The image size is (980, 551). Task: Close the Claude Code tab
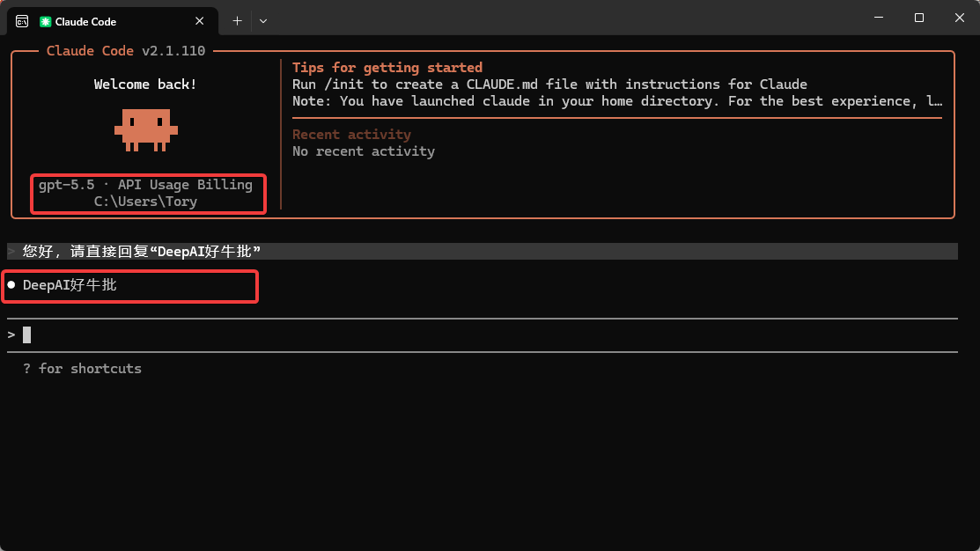199,21
